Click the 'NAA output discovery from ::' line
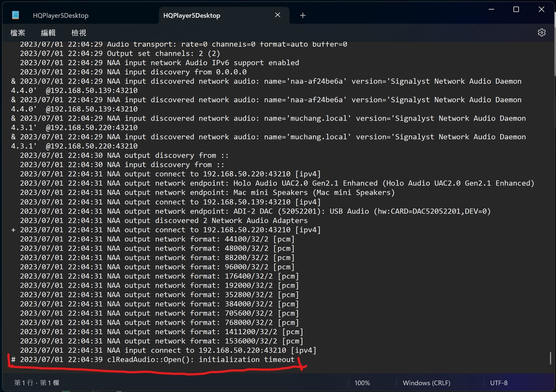This screenshot has width=556, height=392. tap(124, 156)
